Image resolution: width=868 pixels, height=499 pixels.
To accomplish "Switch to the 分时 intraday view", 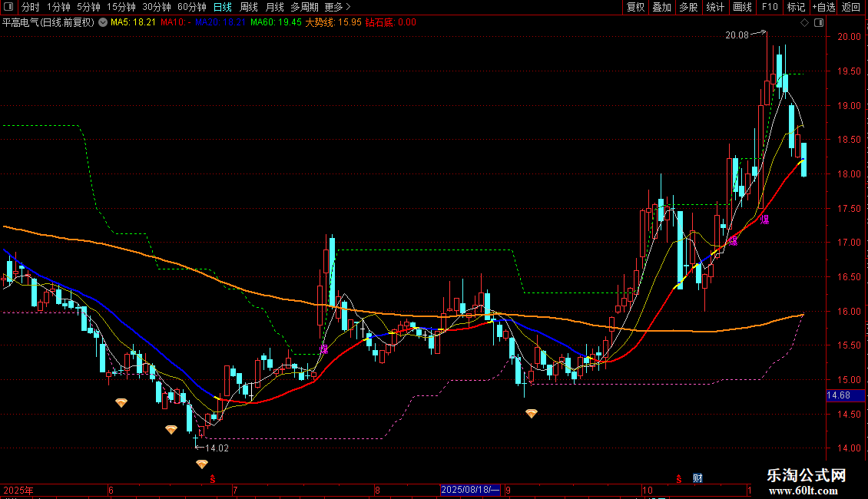I will click(31, 7).
